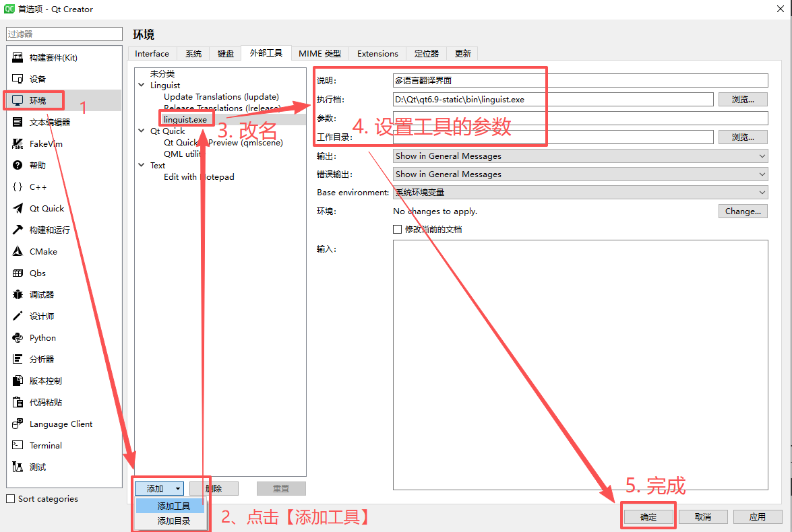
Task: Switch to the MIME 类型 tab
Action: 319,53
